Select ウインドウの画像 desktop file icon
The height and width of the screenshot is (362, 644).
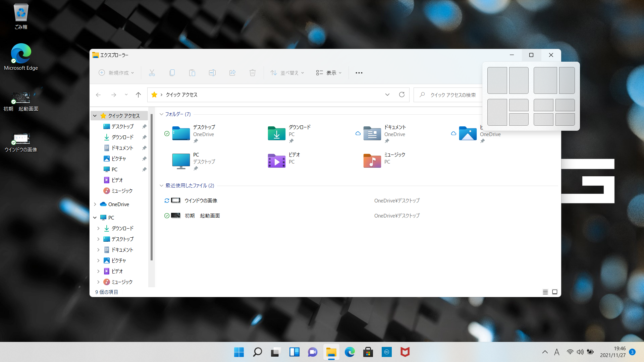(x=21, y=142)
